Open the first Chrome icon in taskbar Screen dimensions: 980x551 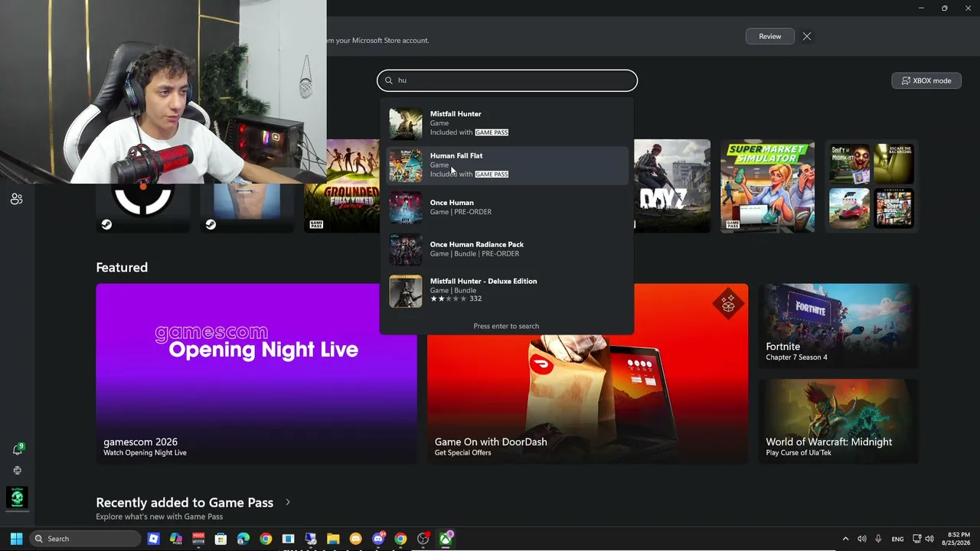click(x=266, y=539)
